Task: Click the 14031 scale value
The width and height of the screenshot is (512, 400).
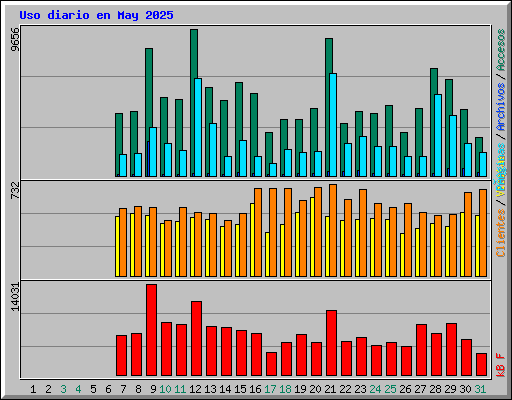Action: (15, 297)
